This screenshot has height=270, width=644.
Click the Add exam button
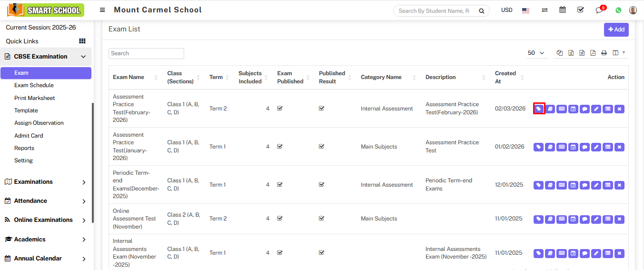[x=616, y=30]
